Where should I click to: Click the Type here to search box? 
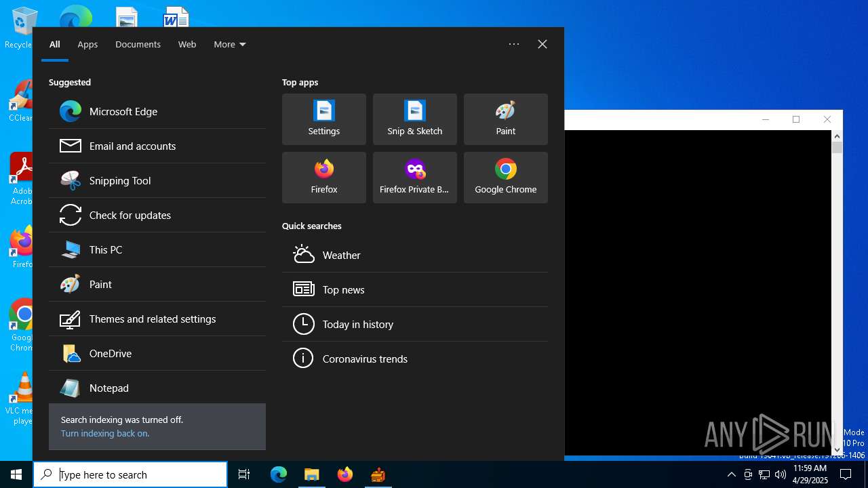coord(130,474)
